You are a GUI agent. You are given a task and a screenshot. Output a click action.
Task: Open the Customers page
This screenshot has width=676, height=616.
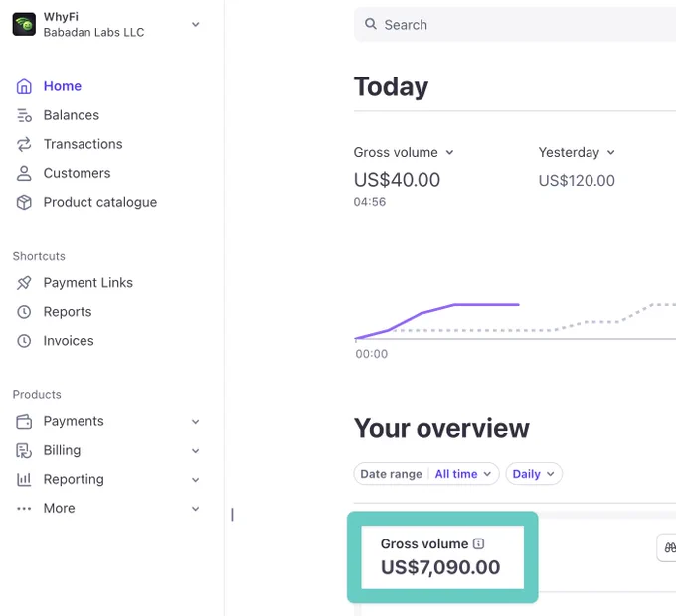pyautogui.click(x=77, y=173)
